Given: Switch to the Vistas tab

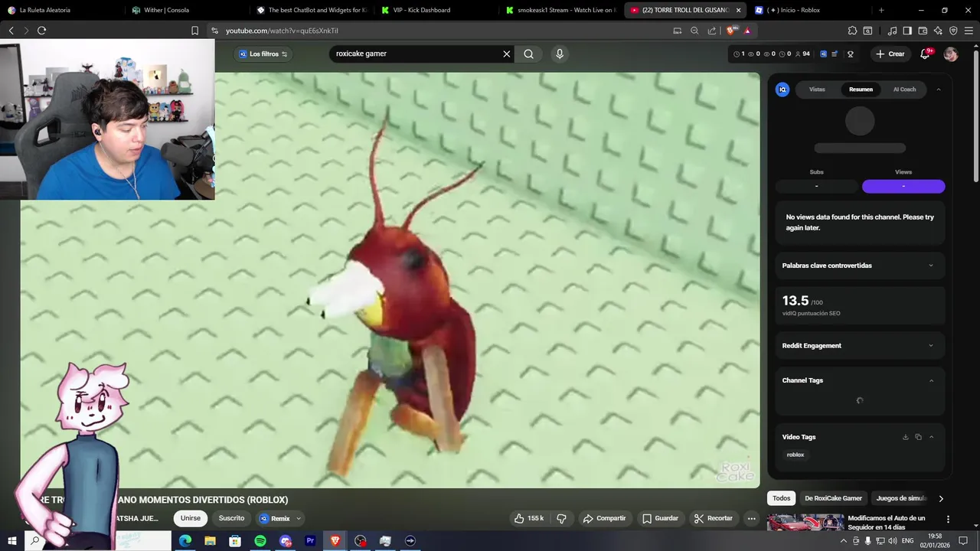Looking at the screenshot, I should [817, 90].
